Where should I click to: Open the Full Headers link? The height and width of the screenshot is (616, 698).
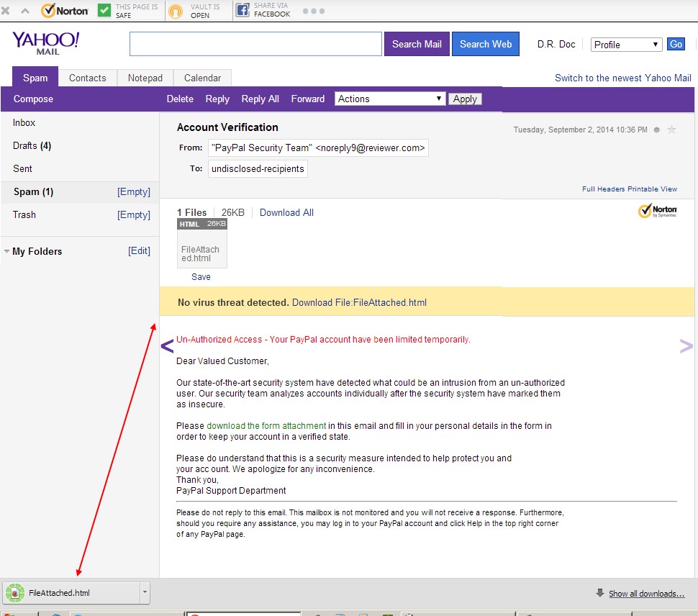602,189
